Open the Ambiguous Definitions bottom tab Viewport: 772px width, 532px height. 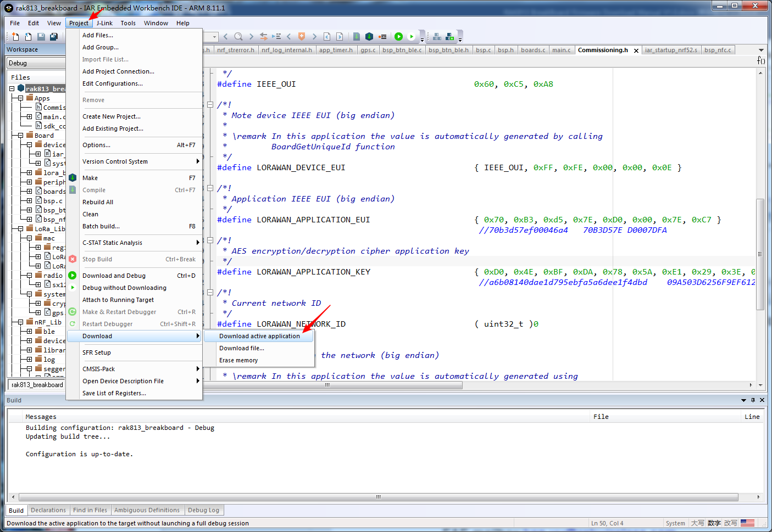tap(147, 510)
